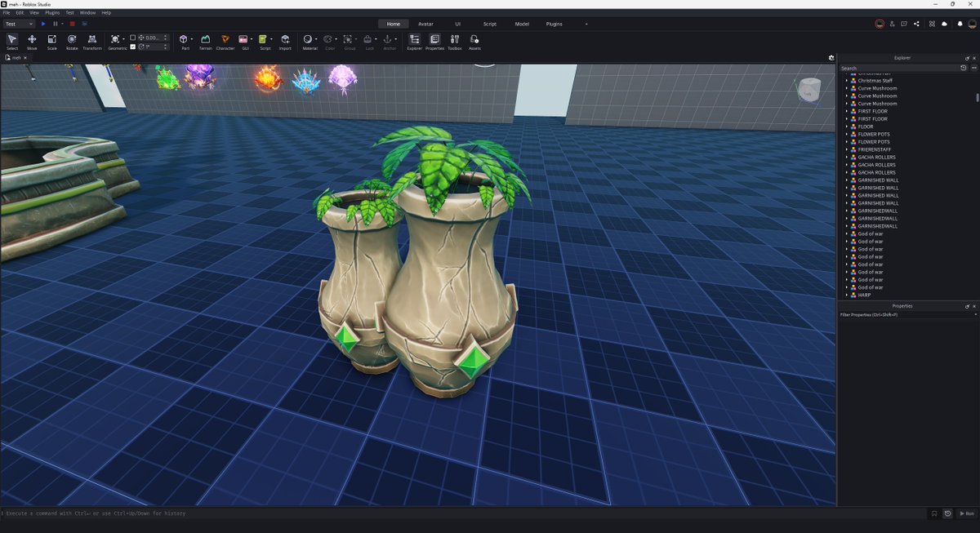This screenshot has width=980, height=533.
Task: Toggle the Properties panel button
Action: 434,42
